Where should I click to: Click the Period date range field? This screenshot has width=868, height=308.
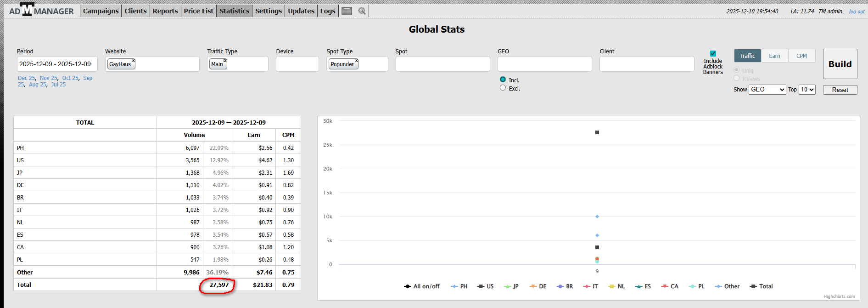coord(57,64)
